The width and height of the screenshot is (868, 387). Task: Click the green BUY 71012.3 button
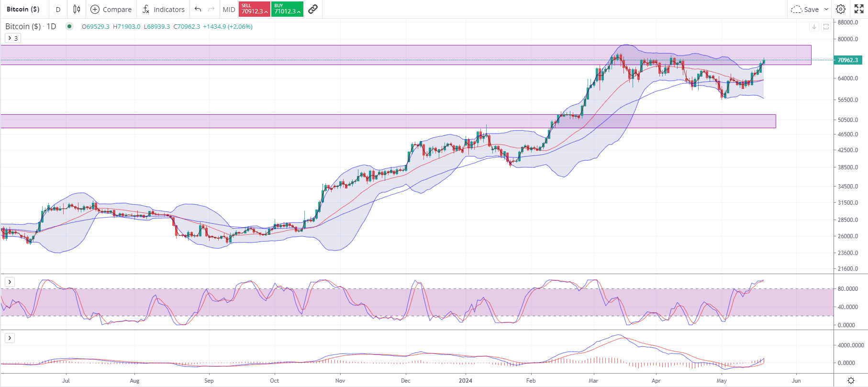[x=287, y=9]
